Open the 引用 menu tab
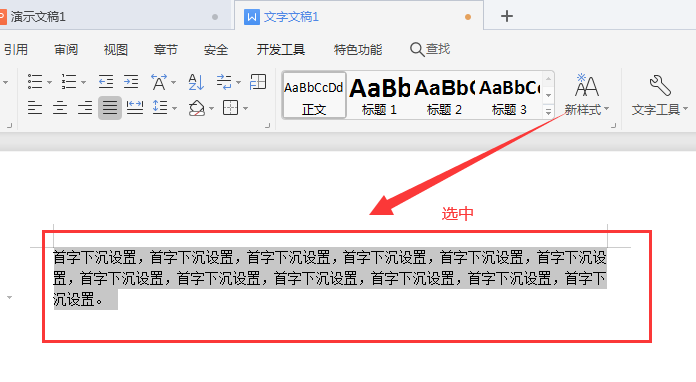 (x=16, y=49)
